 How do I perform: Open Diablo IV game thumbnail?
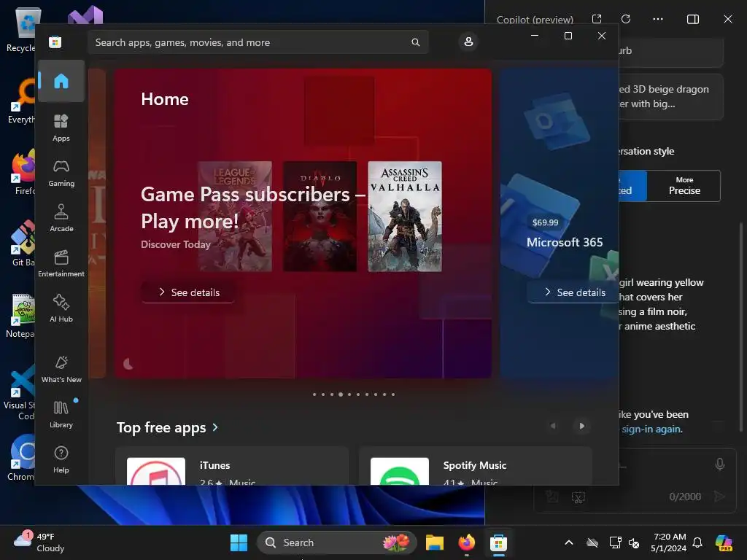tap(320, 216)
